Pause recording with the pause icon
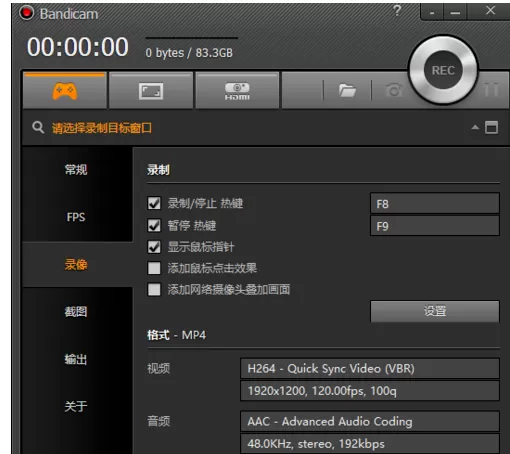Screen dimensions: 510x454 click(x=492, y=89)
